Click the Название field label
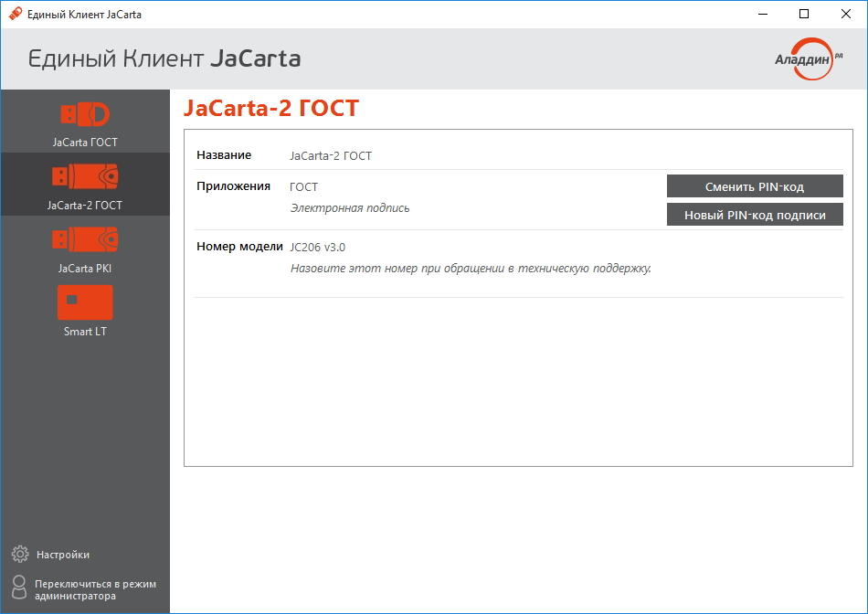Viewport: 868px width, 614px height. coord(224,155)
